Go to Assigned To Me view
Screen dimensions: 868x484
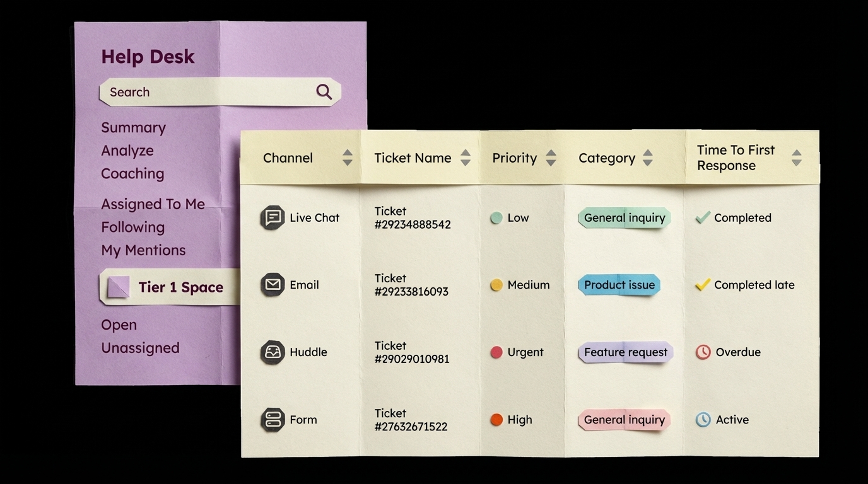(153, 204)
